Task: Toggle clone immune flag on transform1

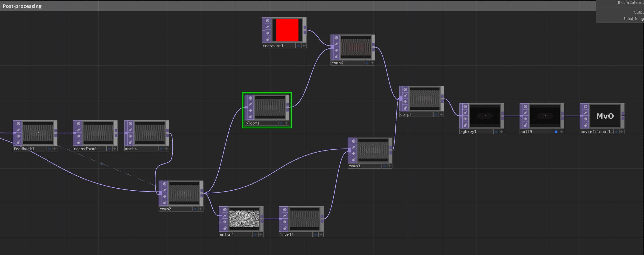Action: (79, 130)
